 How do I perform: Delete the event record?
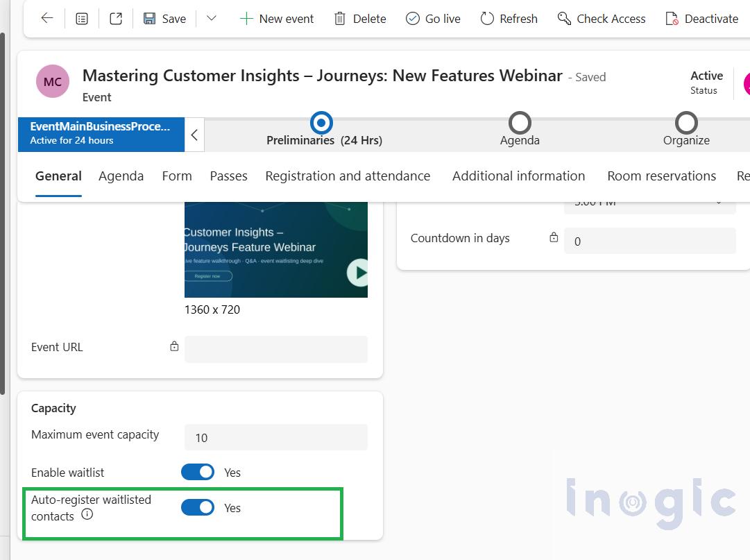pyautogui.click(x=360, y=19)
